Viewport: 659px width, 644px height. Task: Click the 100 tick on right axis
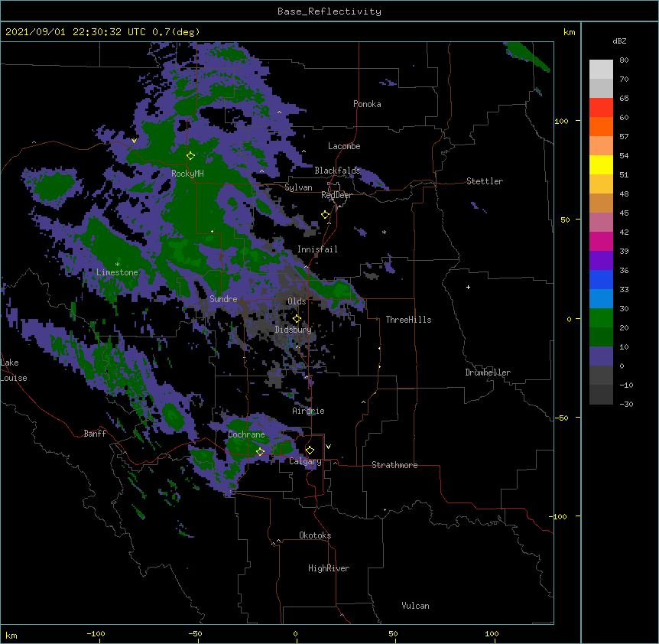(x=561, y=121)
